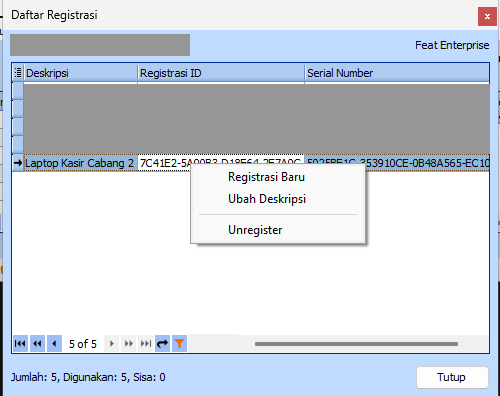Click the horizontal scrollbar of the grid

[x=356, y=344]
